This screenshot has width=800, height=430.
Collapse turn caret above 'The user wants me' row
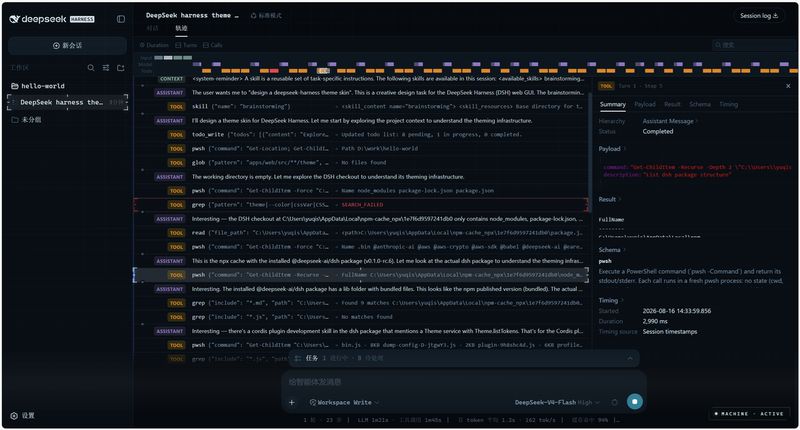click(x=142, y=86)
